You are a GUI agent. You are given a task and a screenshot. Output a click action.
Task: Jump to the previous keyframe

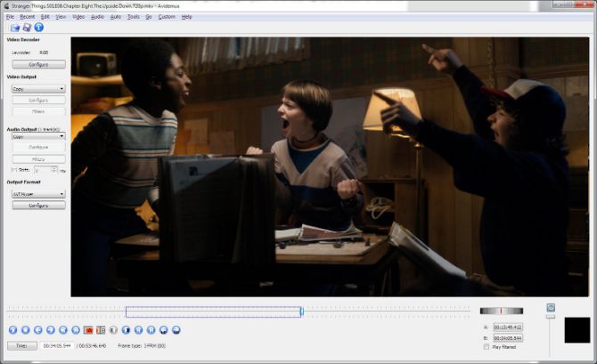point(63,330)
